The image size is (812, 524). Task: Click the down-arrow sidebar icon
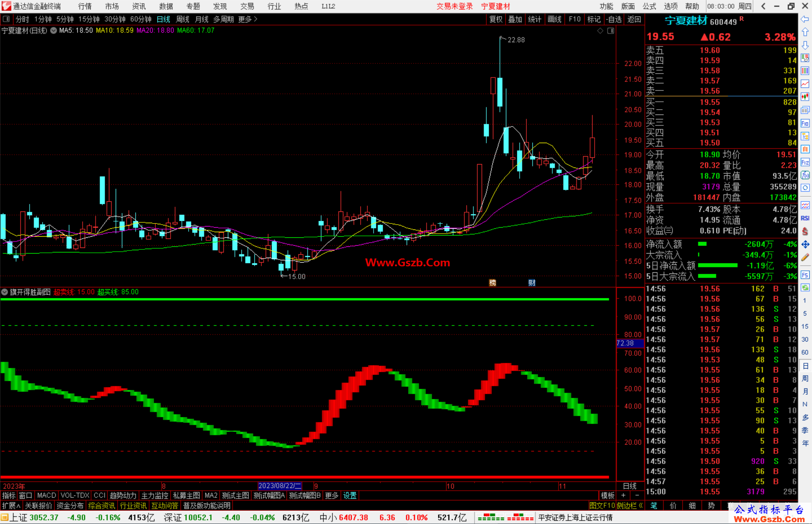click(805, 45)
